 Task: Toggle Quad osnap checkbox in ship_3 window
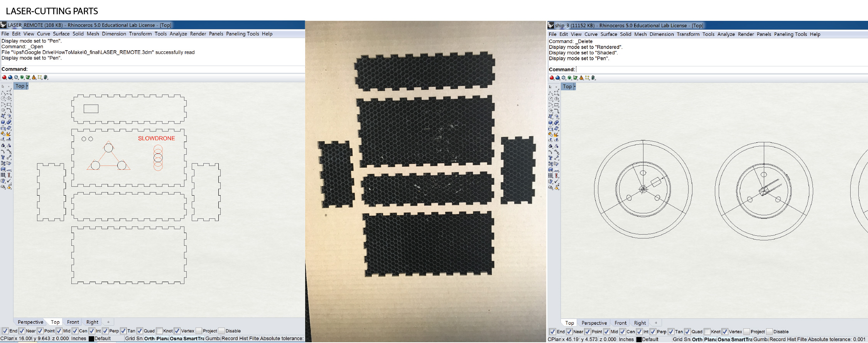click(x=687, y=331)
